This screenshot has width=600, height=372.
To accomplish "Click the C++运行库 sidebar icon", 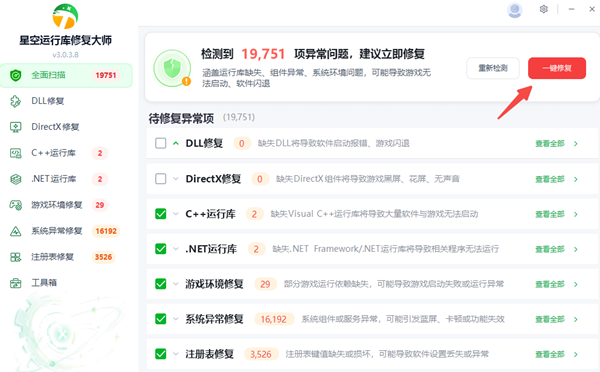I will [x=15, y=153].
